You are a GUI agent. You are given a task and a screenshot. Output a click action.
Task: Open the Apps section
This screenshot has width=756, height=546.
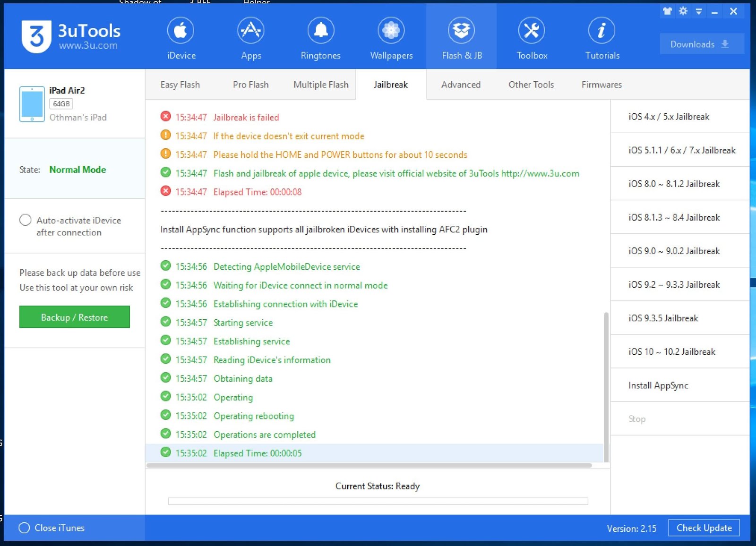coord(251,38)
